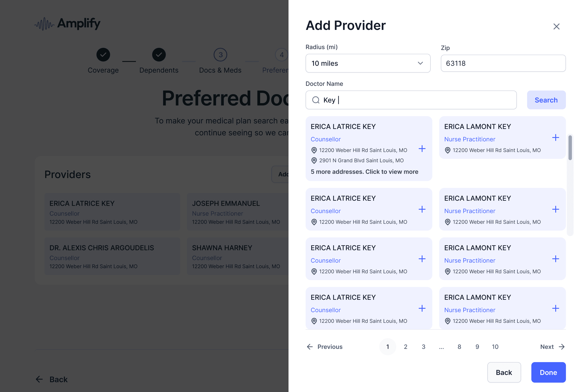Expand 5 more addresses link
This screenshot has height=392, width=583.
[364, 172]
